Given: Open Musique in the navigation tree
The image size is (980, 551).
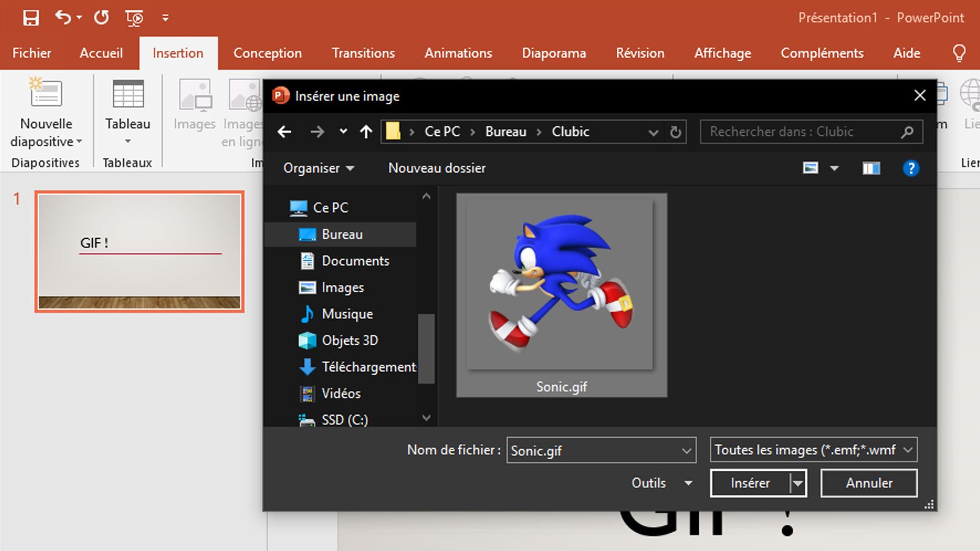Looking at the screenshot, I should tap(347, 314).
